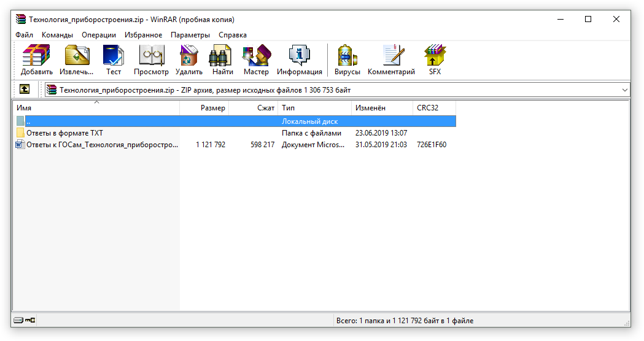The image size is (644, 341).
Task: Click the size value 1 121 792
Action: tap(211, 145)
